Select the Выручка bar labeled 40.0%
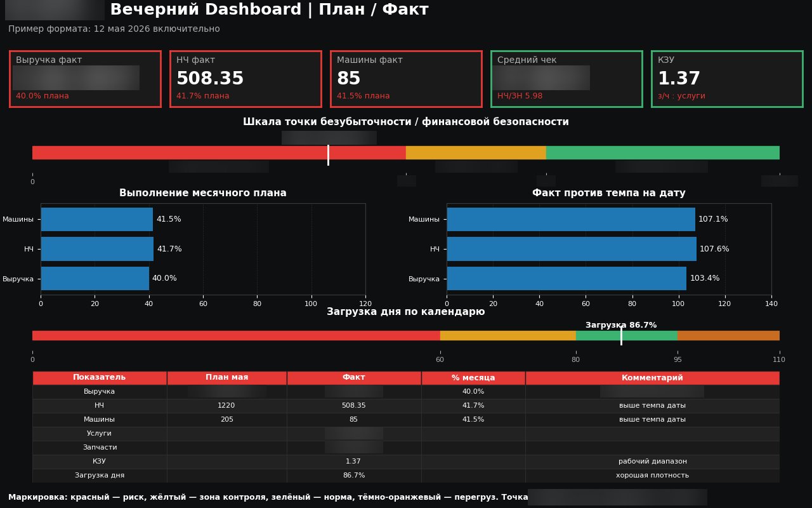 [x=95, y=278]
